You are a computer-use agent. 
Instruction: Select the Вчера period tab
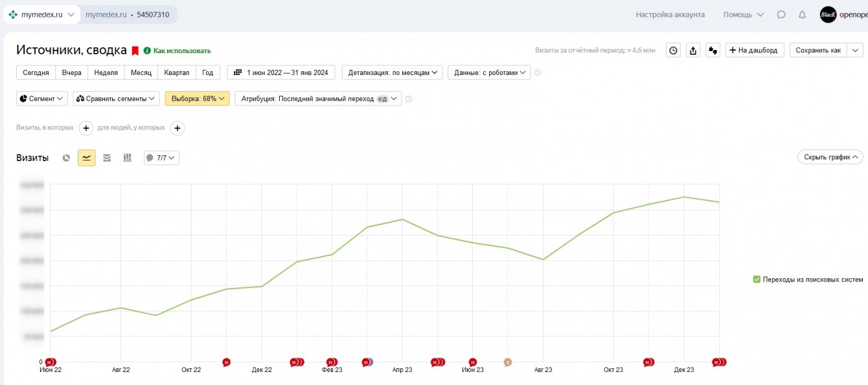point(71,72)
